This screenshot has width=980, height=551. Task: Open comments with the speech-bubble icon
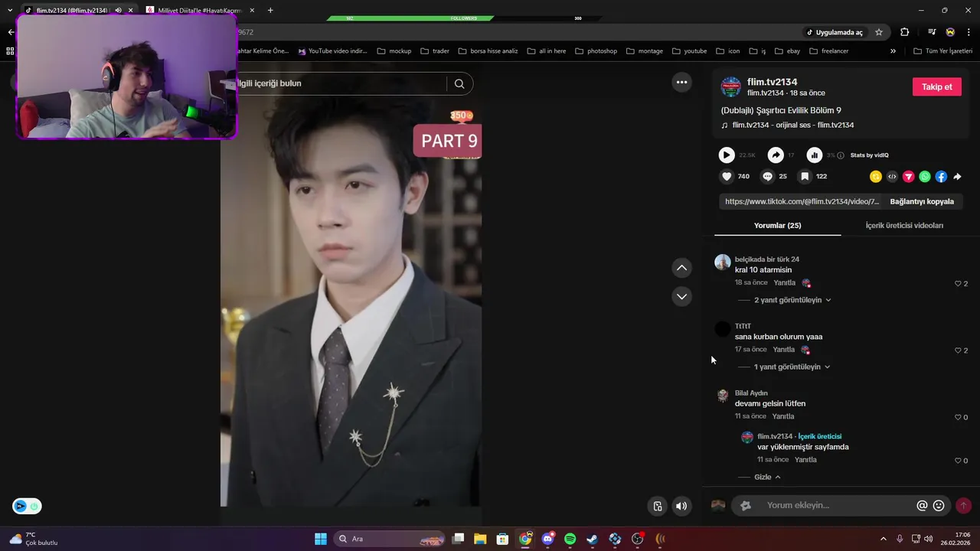point(767,176)
